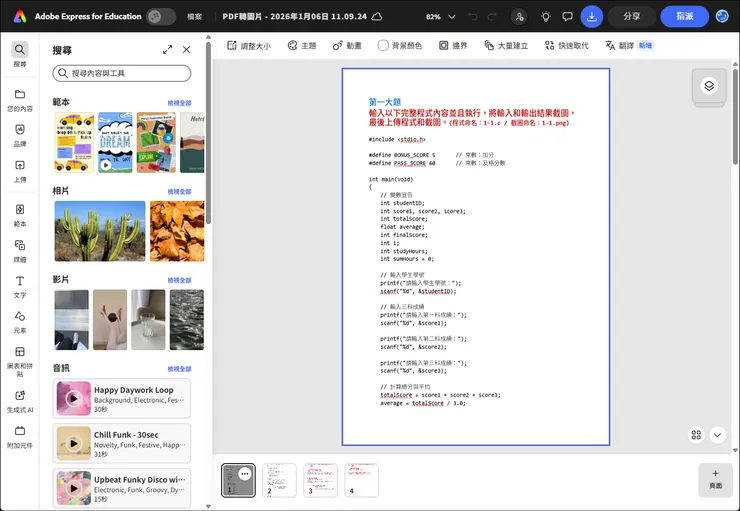Image resolution: width=740 pixels, height=511 pixels.
Task: Select the dark water ripples video thumbnail
Action: pyautogui.click(x=187, y=320)
